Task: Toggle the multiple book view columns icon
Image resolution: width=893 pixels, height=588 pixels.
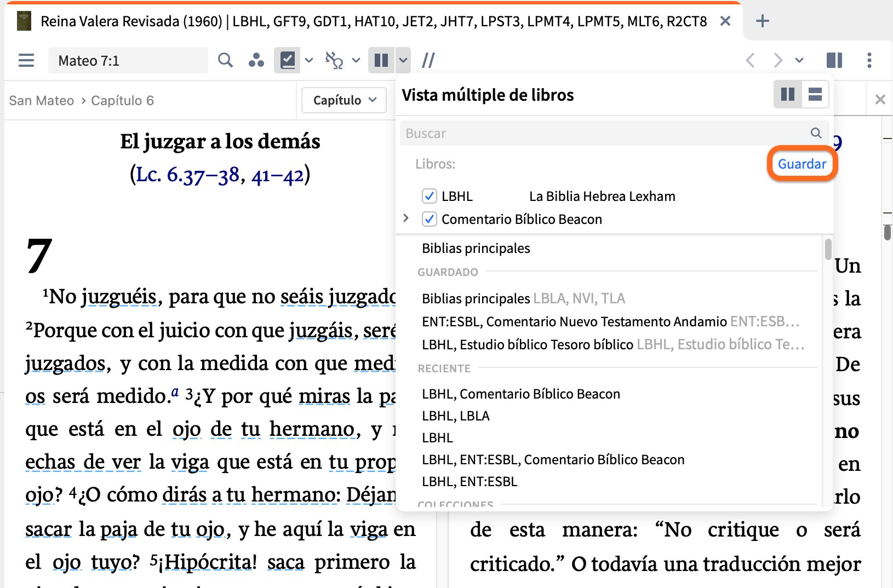Action: click(x=381, y=60)
